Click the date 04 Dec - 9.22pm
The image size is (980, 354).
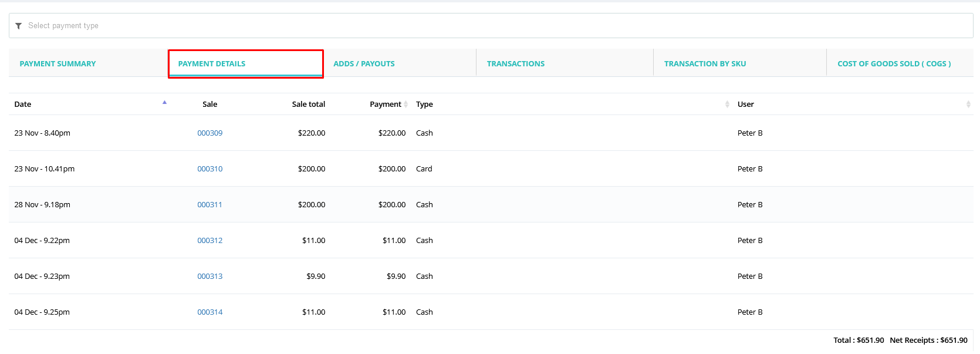pyautogui.click(x=42, y=240)
